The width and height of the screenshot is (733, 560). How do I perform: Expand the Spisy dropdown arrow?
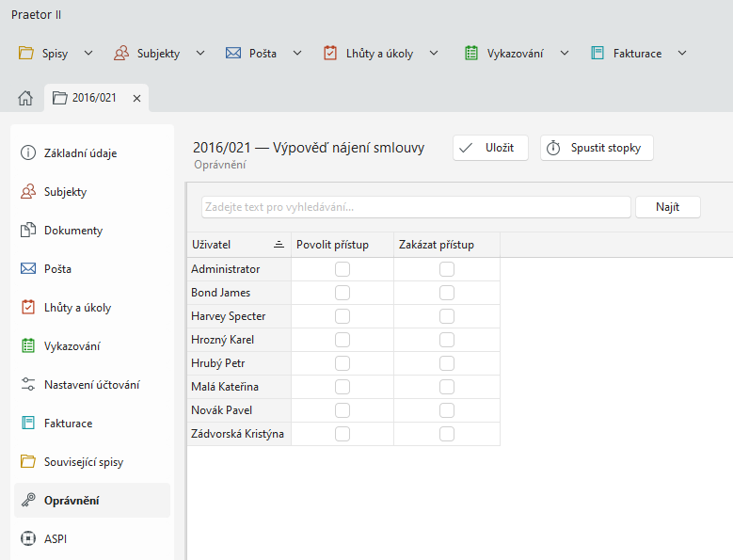tap(88, 54)
